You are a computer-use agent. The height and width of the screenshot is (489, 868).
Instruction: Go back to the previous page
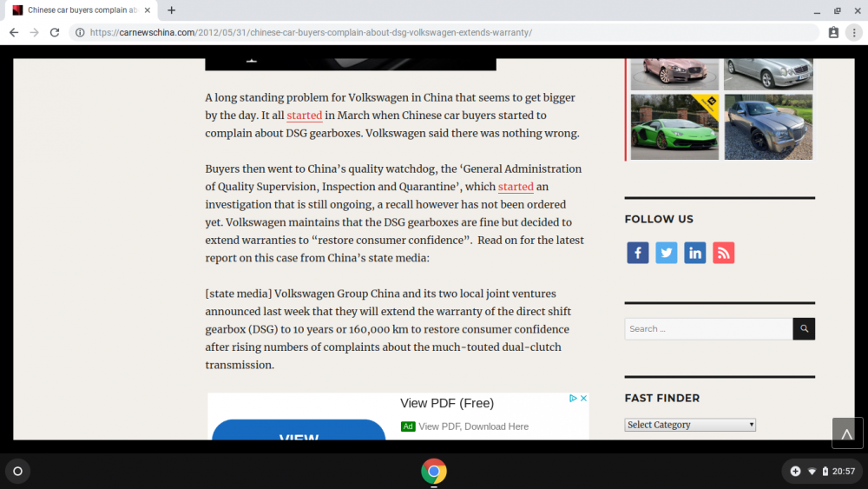point(14,33)
